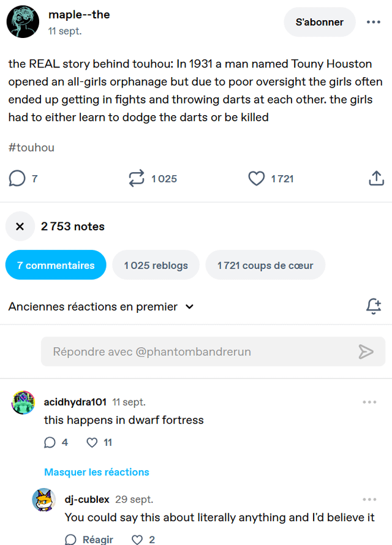Switch to the '1 025 reblogs' tab
Screen dimensions: 392x545
point(156,265)
